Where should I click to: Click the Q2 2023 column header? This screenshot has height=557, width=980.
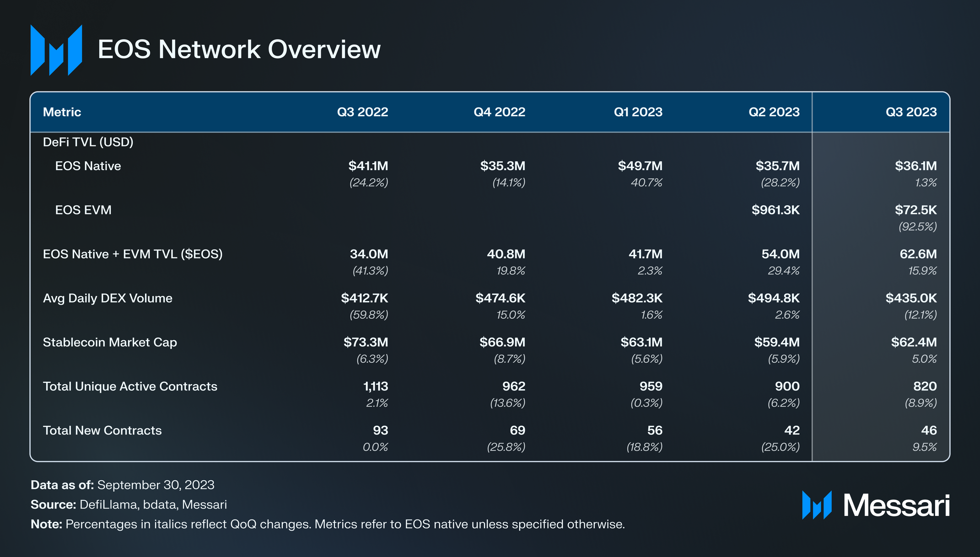pyautogui.click(x=774, y=112)
